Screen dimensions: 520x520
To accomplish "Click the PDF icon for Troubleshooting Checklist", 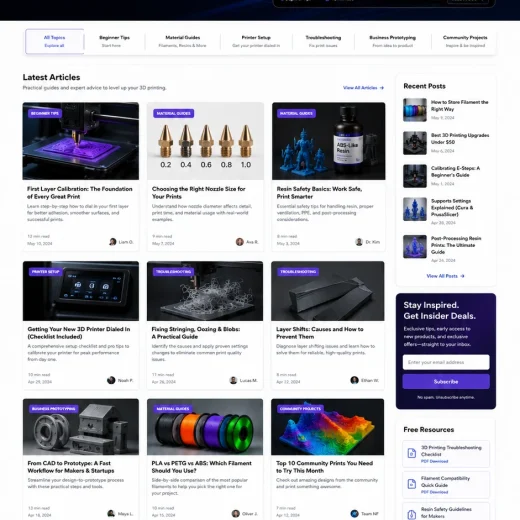I will coord(412,453).
